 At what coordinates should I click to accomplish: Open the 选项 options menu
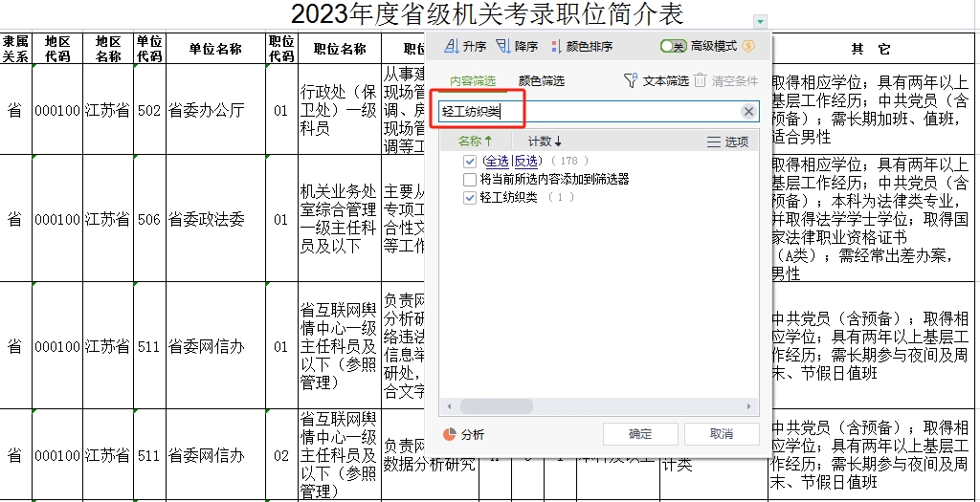click(x=727, y=142)
